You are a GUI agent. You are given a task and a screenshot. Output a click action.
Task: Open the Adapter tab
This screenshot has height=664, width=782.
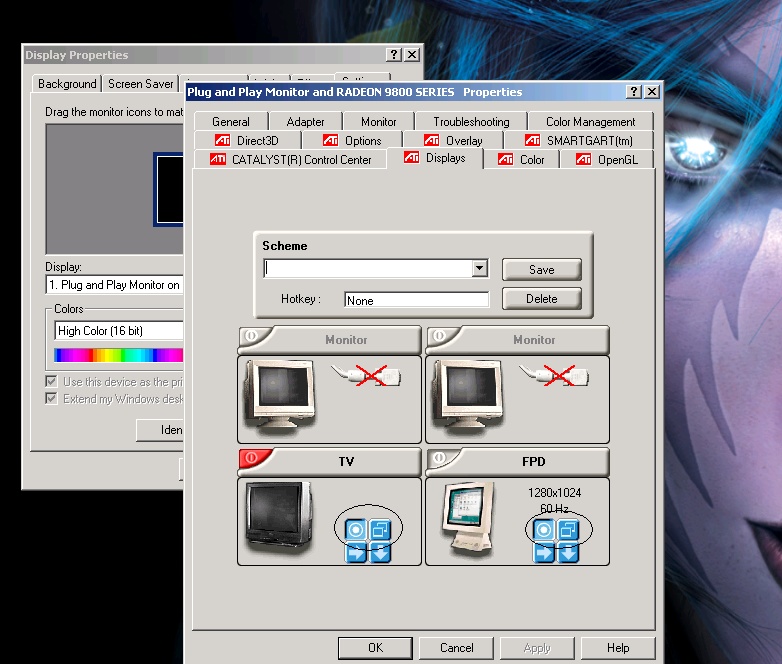click(x=305, y=122)
